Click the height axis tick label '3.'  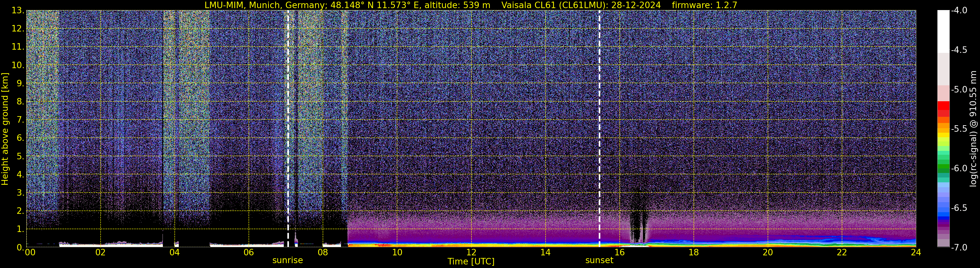[x=20, y=193]
